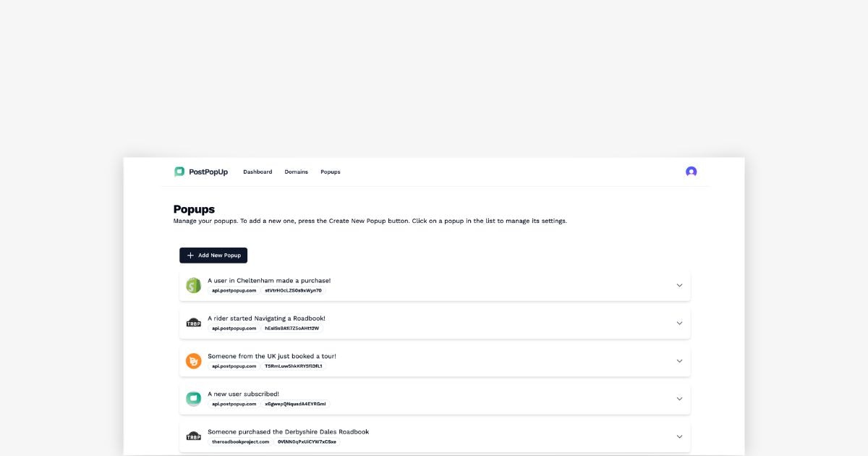This screenshot has height=456, width=868.
Task: Open 'A user in Cheltenham made a purchase!'
Action: (x=269, y=280)
